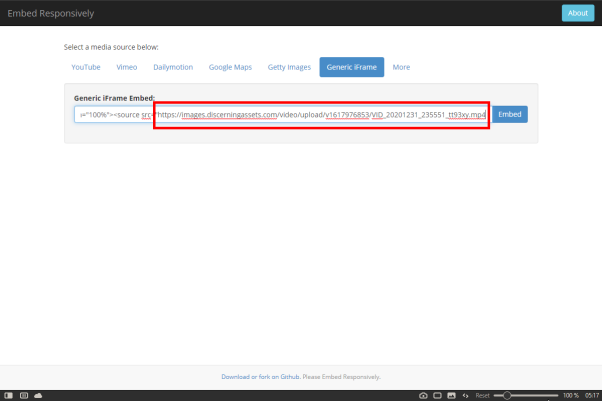Toggle images icon in the status bar
The width and height of the screenshot is (602, 401).
[452, 395]
